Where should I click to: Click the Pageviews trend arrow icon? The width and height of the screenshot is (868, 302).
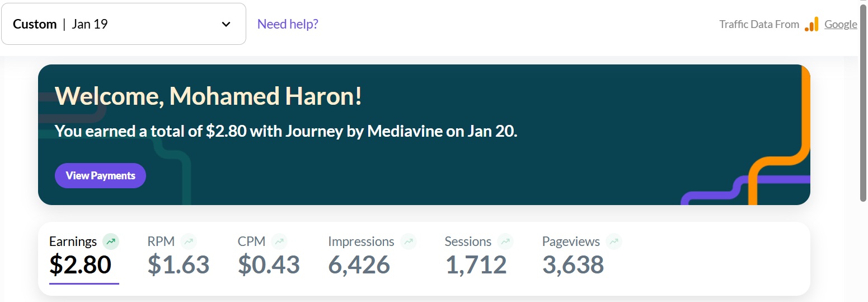pyautogui.click(x=614, y=242)
